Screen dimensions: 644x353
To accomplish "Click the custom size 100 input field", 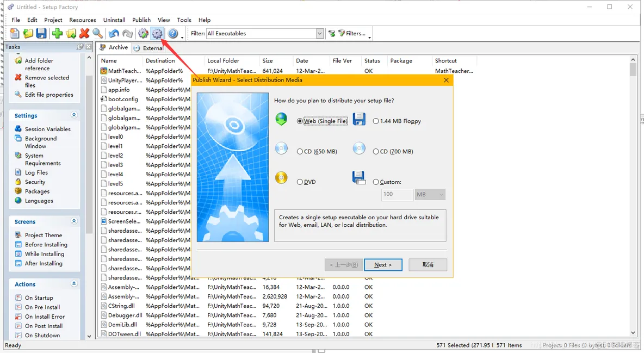I will (397, 194).
